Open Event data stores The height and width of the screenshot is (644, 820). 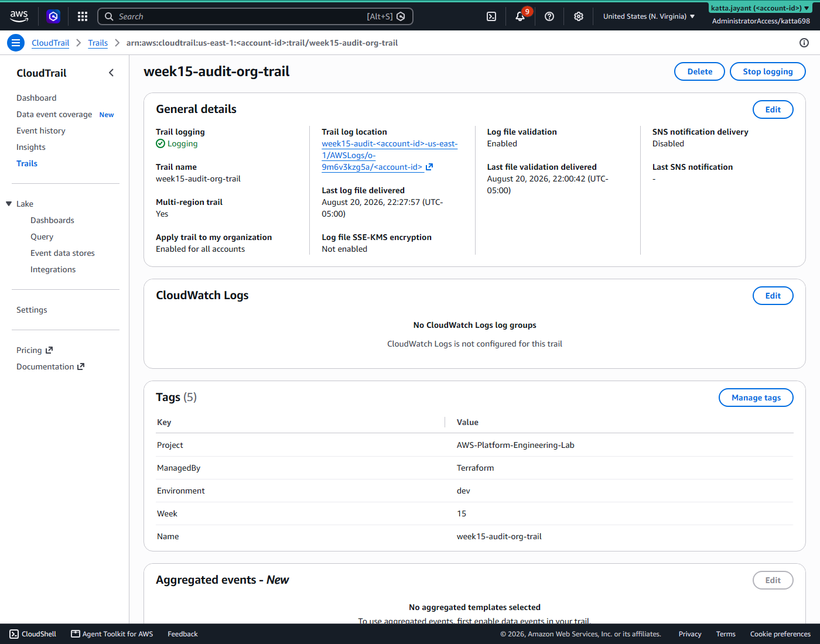point(63,253)
